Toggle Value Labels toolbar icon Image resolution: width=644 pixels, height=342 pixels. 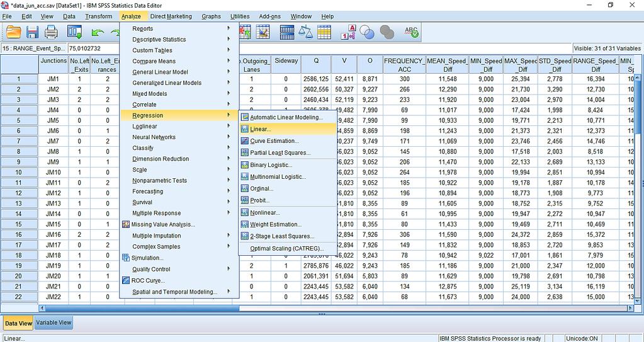click(348, 32)
